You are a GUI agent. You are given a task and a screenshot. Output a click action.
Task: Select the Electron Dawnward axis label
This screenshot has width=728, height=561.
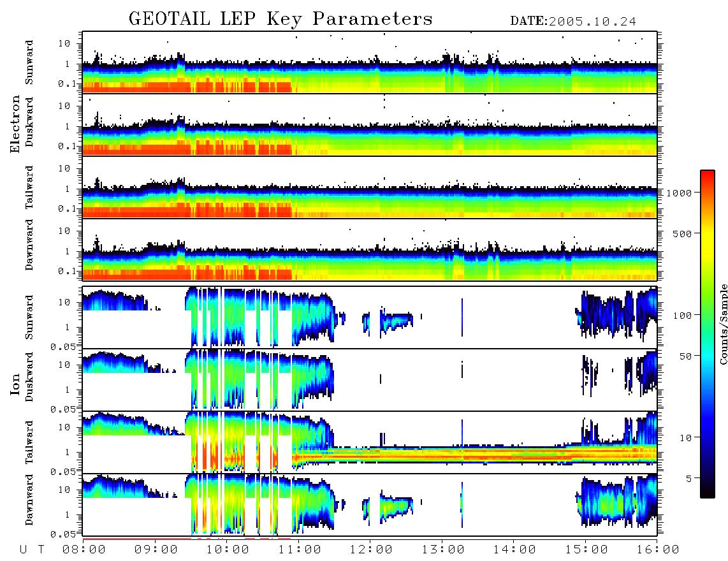pyautogui.click(x=29, y=245)
